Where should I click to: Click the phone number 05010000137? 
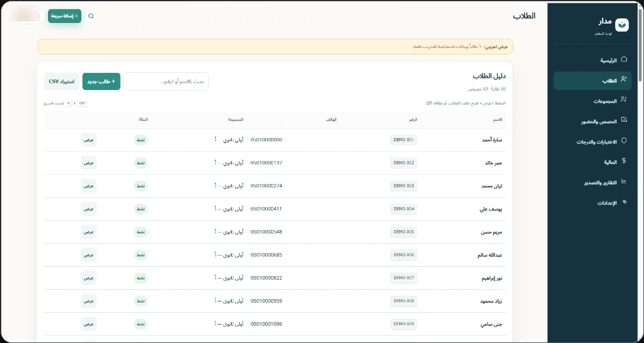click(266, 163)
